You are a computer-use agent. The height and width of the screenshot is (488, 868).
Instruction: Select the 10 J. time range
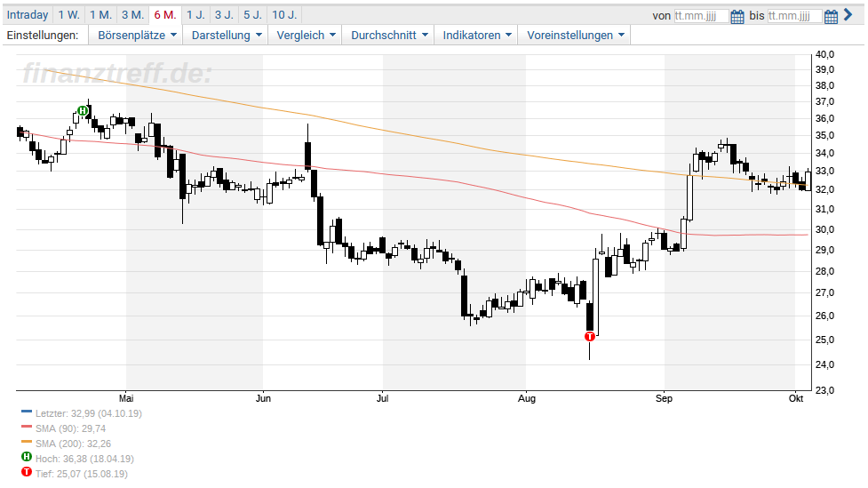(x=284, y=15)
